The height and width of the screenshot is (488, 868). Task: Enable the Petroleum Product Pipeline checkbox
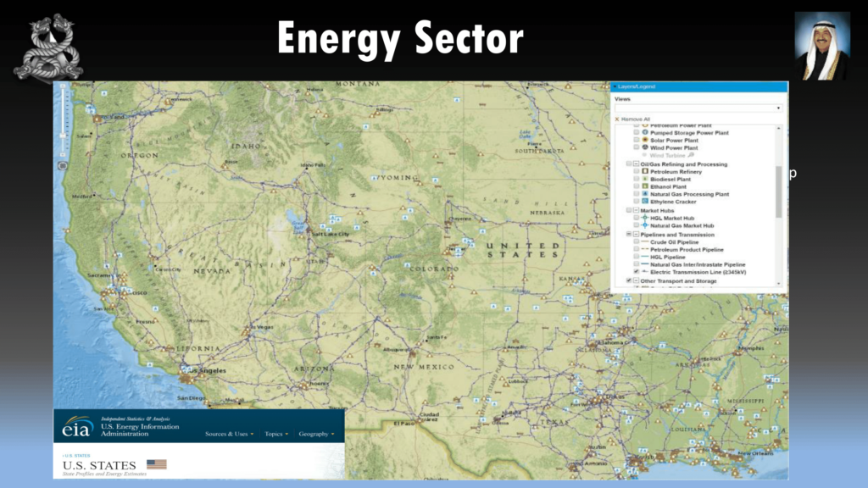click(637, 250)
